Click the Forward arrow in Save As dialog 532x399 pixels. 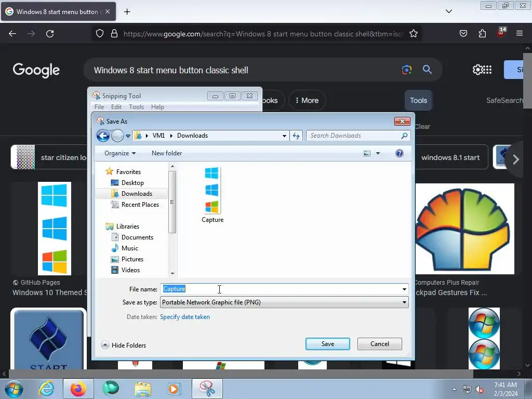[117, 136]
